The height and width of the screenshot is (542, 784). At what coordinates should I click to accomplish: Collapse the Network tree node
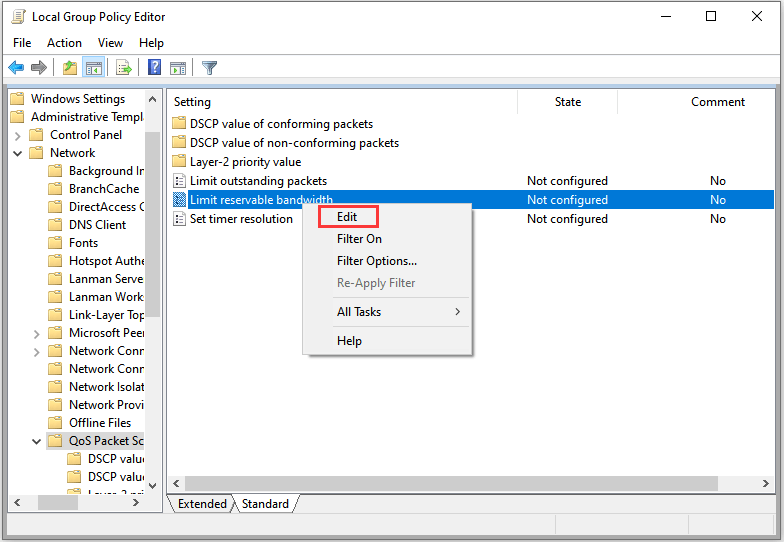[x=18, y=154]
